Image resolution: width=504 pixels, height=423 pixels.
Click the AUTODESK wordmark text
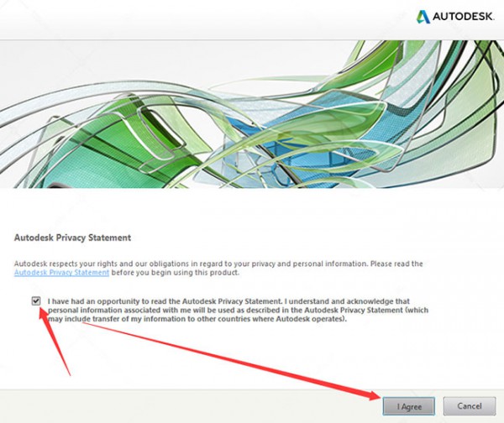click(x=463, y=17)
